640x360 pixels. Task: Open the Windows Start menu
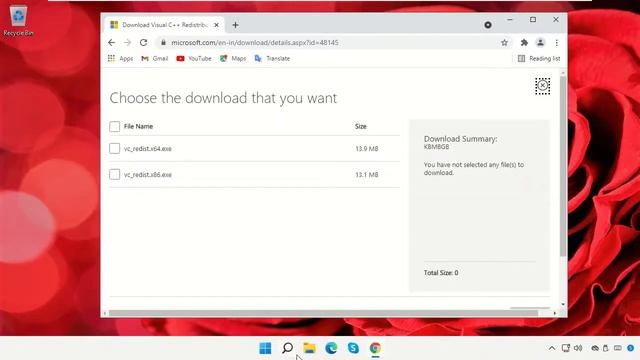click(x=265, y=348)
